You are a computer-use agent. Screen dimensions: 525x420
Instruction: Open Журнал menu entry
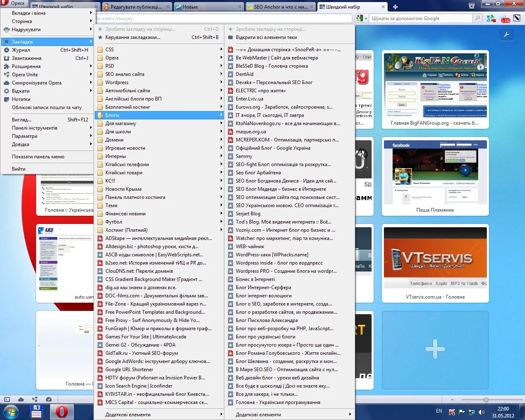(x=48, y=50)
